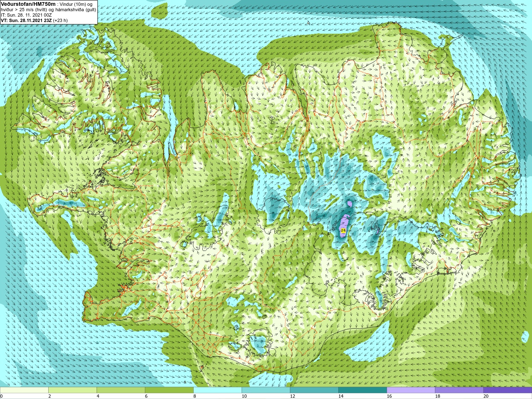Click the above-20 m/s dark purple legend swatch
532x399 pixels.
507,390
